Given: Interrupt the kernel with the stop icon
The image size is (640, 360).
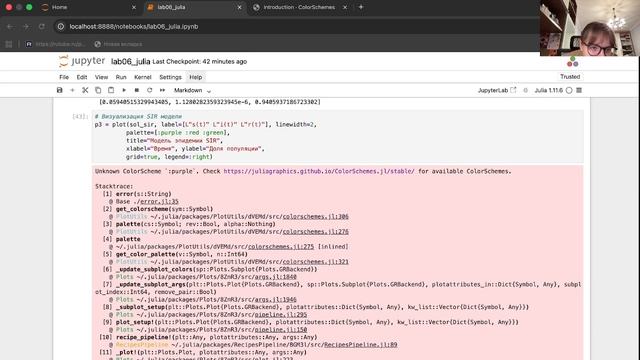Looking at the screenshot, I should tap(137, 90).
